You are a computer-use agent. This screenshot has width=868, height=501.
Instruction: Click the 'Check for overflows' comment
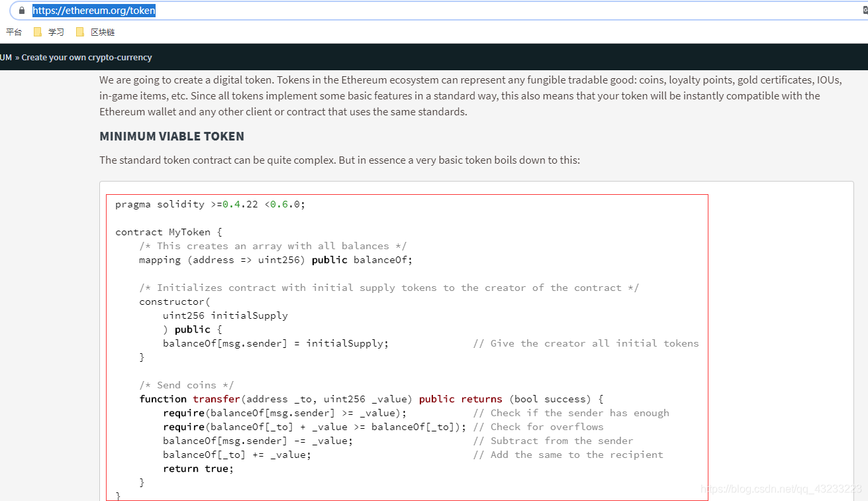[538, 427]
